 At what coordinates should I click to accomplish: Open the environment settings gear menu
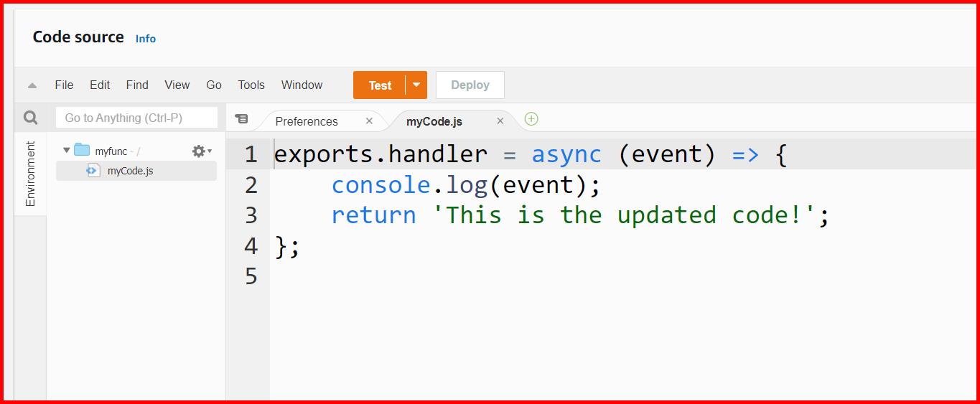click(x=202, y=151)
